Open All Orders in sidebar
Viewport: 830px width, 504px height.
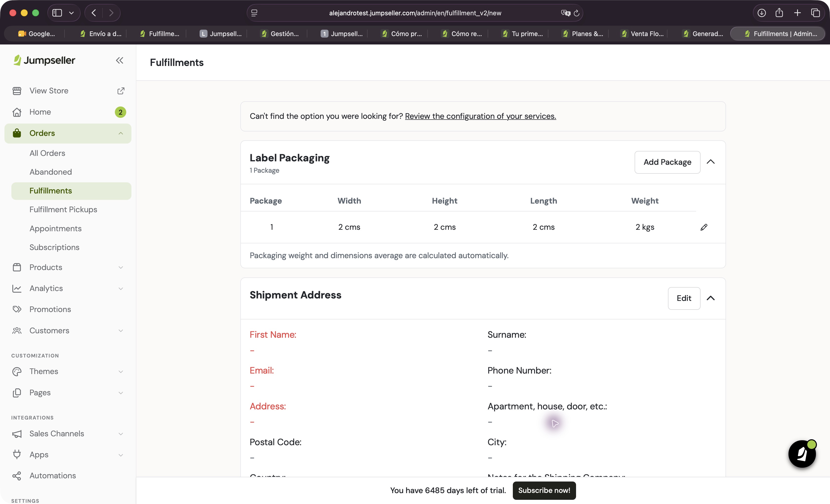pyautogui.click(x=47, y=153)
